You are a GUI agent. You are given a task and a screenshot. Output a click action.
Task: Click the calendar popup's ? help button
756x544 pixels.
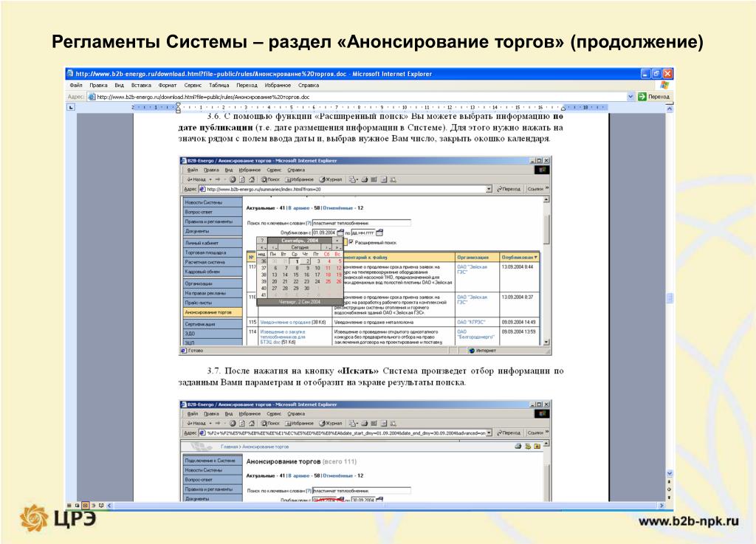(x=262, y=241)
